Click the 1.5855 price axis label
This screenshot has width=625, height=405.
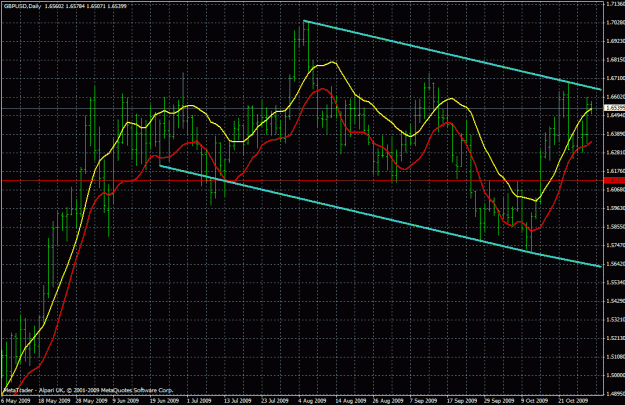pyautogui.click(x=615, y=227)
